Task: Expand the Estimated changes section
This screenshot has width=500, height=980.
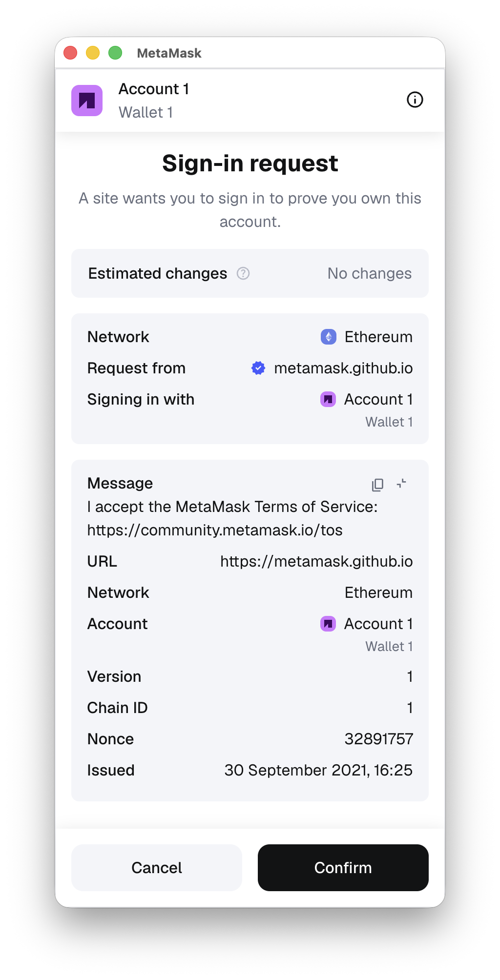Action: pyautogui.click(x=250, y=274)
